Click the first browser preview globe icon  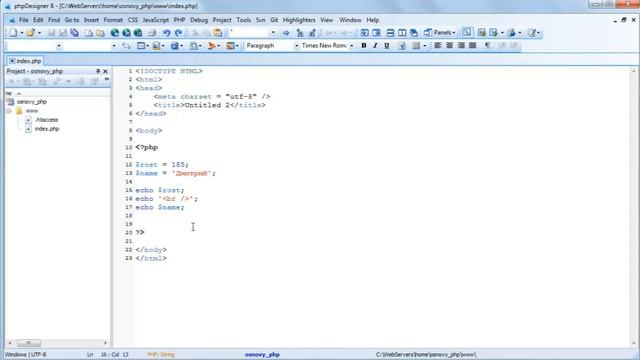pyautogui.click(x=115, y=33)
